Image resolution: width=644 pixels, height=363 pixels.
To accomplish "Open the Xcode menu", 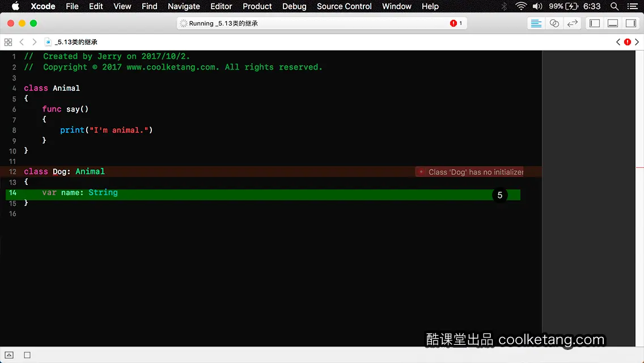I will (43, 6).
